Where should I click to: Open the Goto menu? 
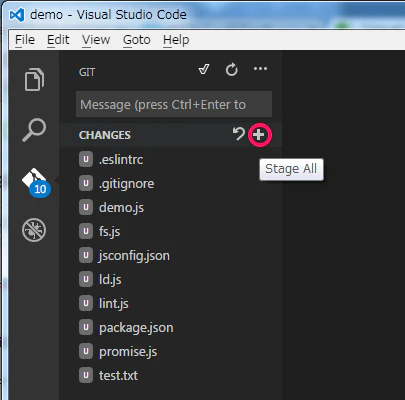click(137, 40)
